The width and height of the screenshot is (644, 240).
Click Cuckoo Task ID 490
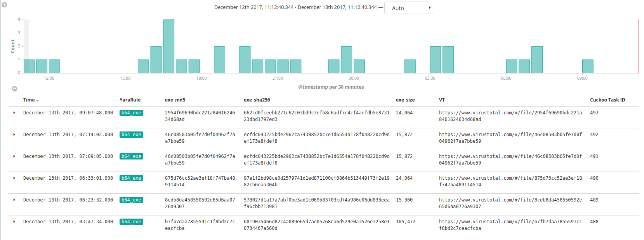click(x=594, y=178)
